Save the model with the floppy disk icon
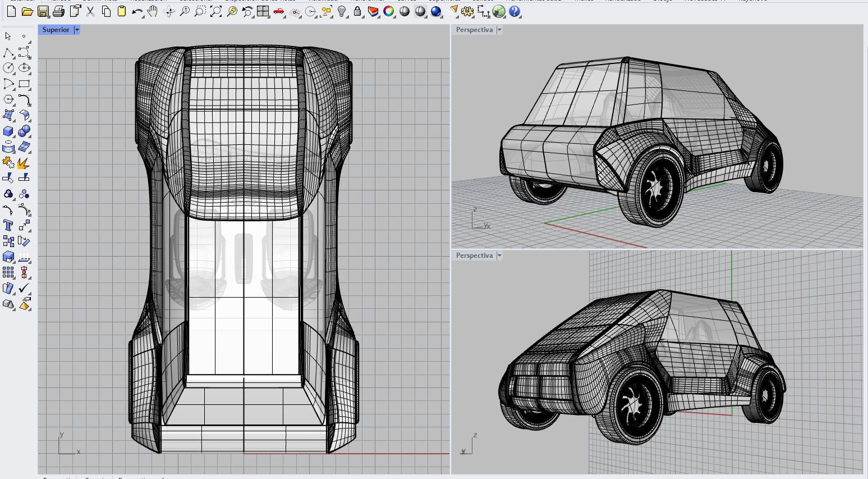868x479 pixels. 43,11
